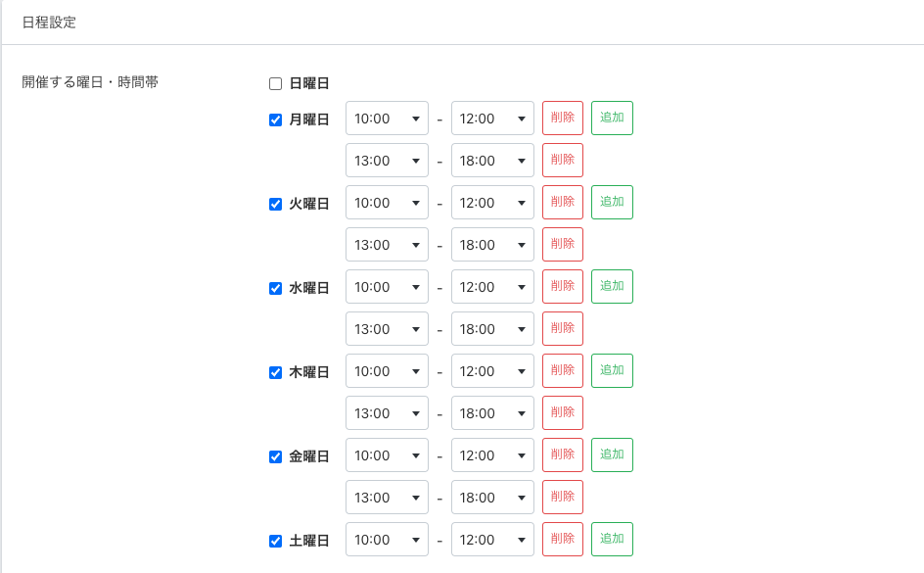Remove the 土曜日 10:00-12:00 slot
Image resolution: width=924 pixels, height=573 pixels.
(x=563, y=540)
